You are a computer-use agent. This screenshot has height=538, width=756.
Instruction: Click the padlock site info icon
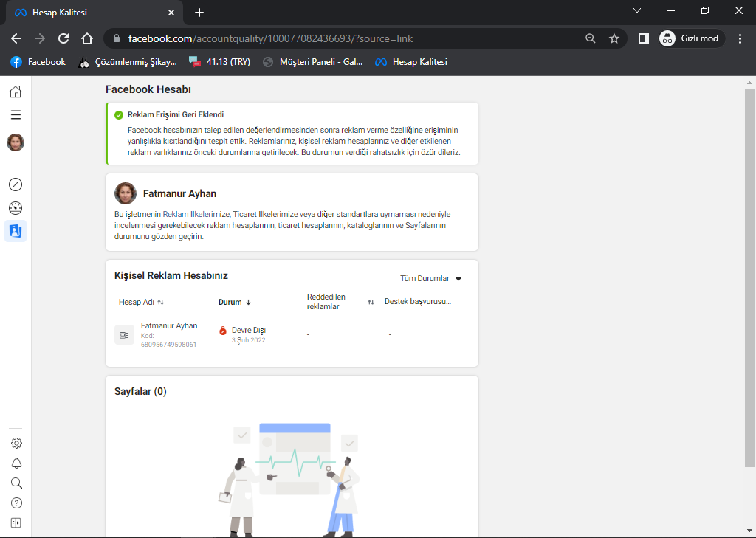coord(116,38)
